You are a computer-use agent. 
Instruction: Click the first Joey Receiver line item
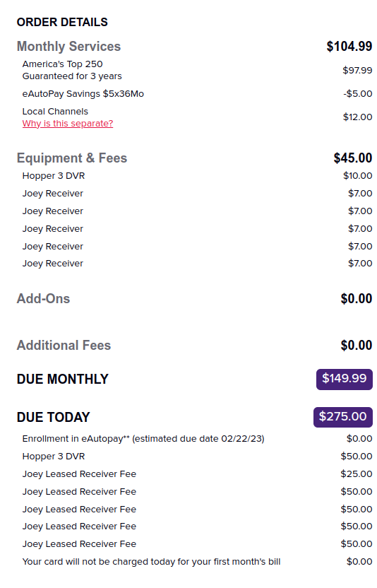(197, 194)
